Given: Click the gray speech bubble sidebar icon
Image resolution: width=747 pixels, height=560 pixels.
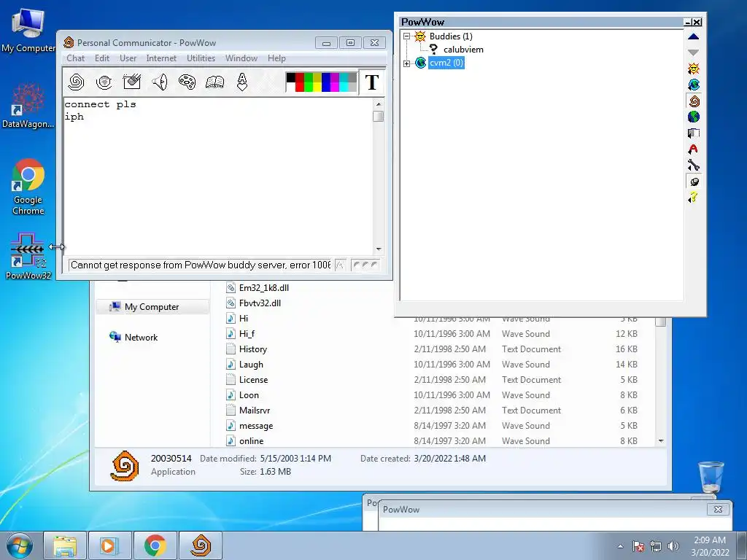Looking at the screenshot, I should point(694,182).
